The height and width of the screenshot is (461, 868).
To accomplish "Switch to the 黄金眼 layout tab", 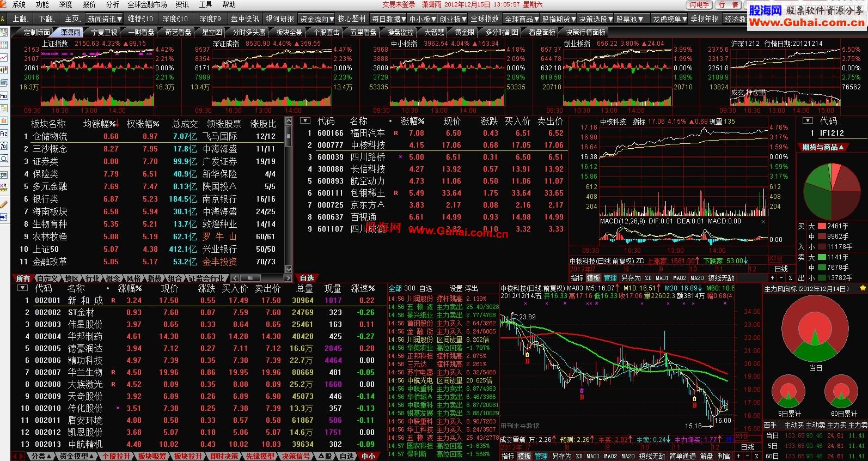I will [x=464, y=32].
